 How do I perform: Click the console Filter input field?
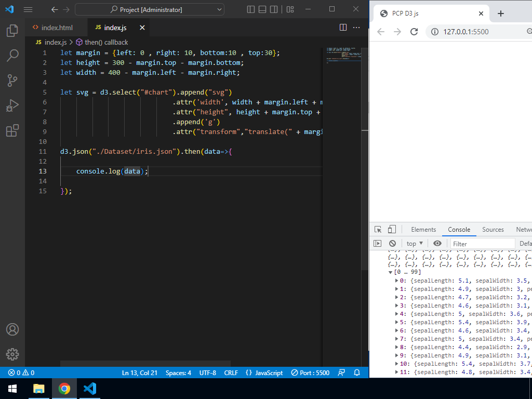point(482,243)
